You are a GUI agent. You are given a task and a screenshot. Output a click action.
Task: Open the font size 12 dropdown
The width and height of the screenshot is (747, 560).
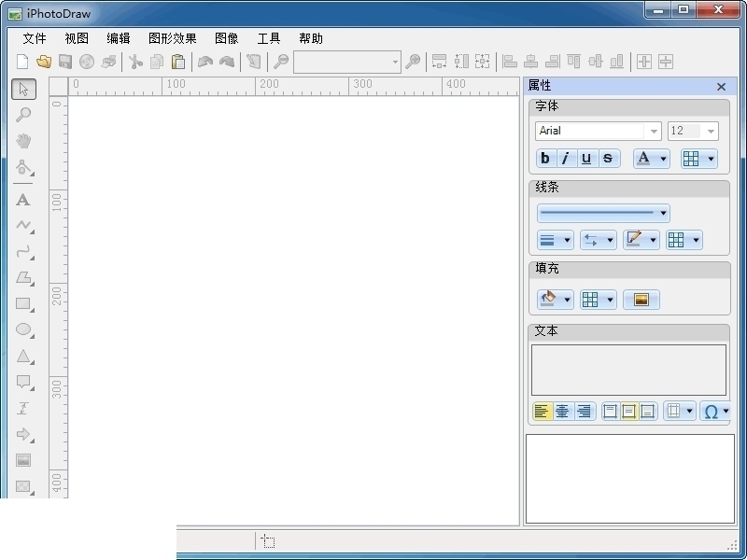point(711,132)
